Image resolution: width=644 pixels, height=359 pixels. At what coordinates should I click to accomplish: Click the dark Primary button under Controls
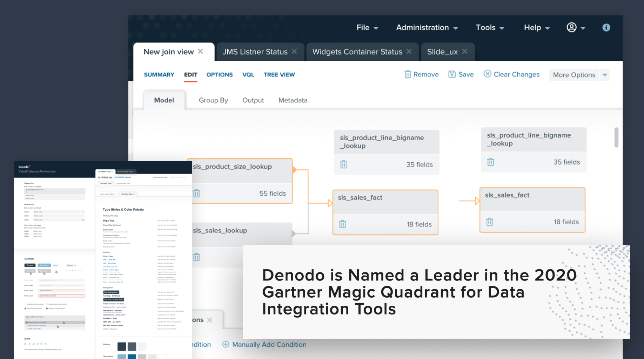pos(30,265)
